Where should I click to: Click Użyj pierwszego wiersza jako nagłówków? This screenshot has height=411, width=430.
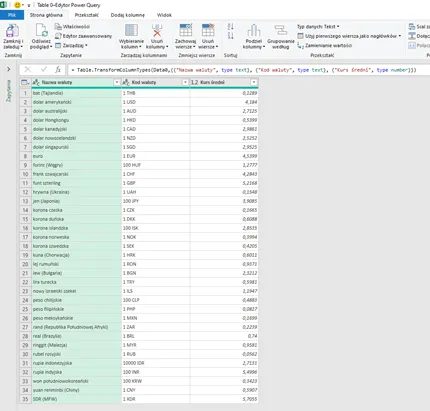(349, 36)
